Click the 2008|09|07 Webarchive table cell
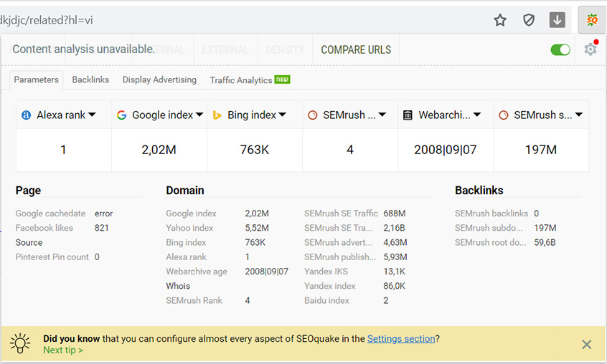The height and width of the screenshot is (364, 607). 445,150
